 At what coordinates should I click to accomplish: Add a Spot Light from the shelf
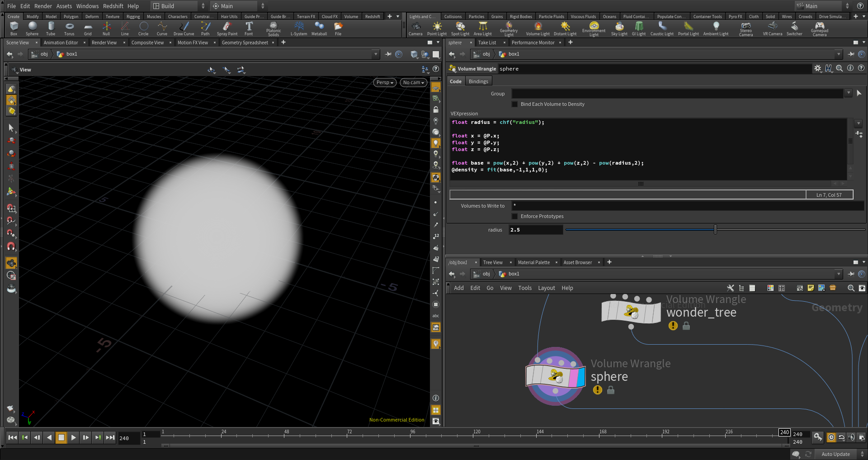coord(460,28)
